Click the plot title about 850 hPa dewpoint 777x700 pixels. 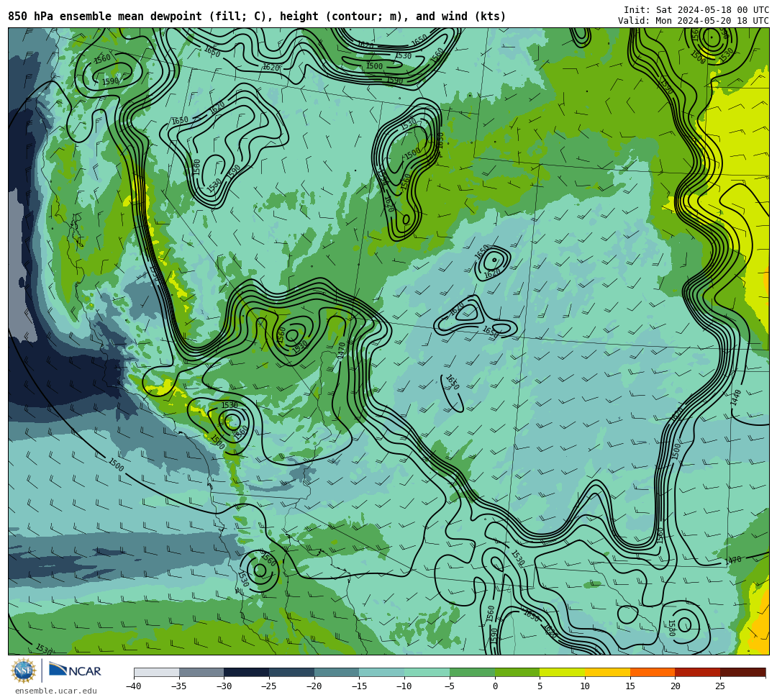[x=257, y=17]
